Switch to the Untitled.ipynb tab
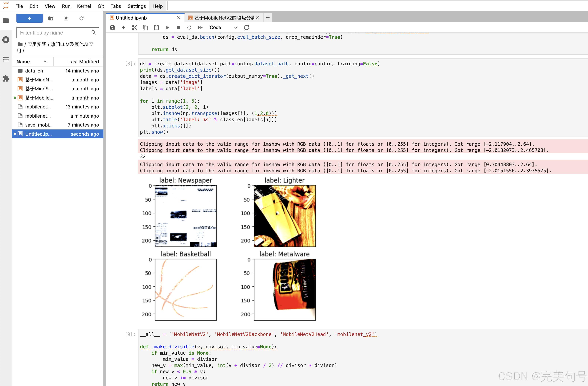This screenshot has height=386, width=588. (x=142, y=18)
